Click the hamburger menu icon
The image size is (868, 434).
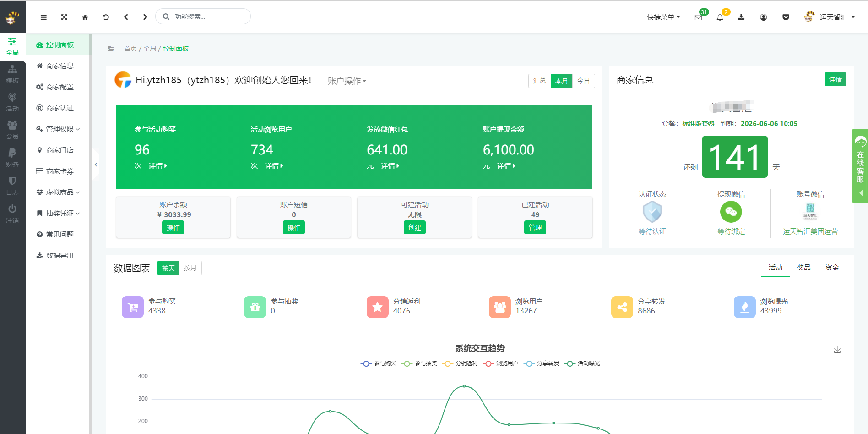coord(43,17)
